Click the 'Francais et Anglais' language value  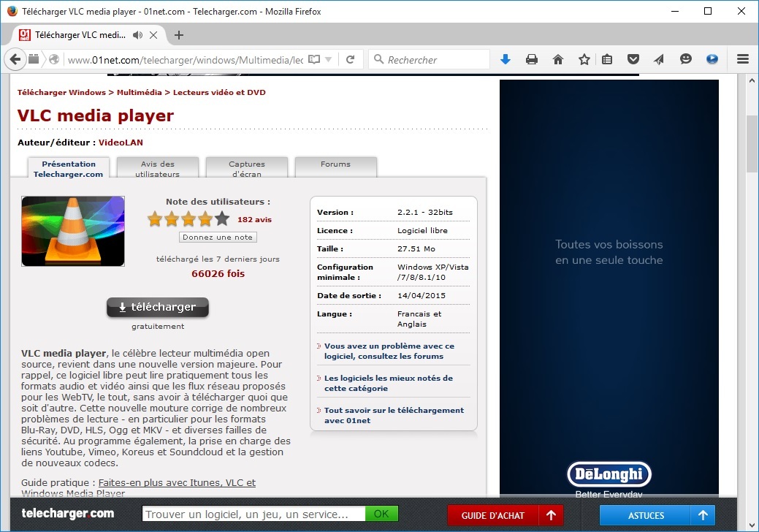click(x=419, y=319)
